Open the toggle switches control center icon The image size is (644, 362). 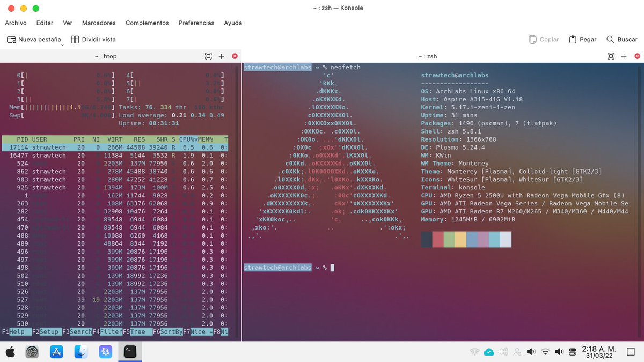coord(573,352)
